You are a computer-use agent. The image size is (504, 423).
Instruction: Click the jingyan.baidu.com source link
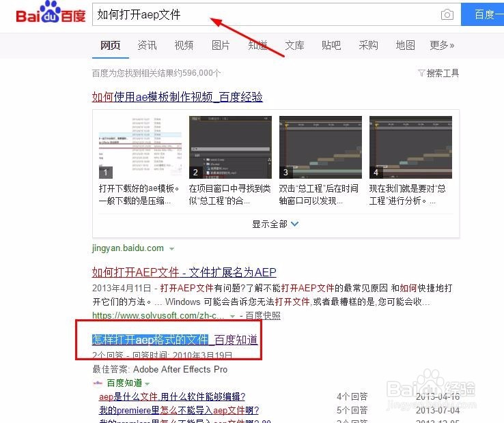128,248
